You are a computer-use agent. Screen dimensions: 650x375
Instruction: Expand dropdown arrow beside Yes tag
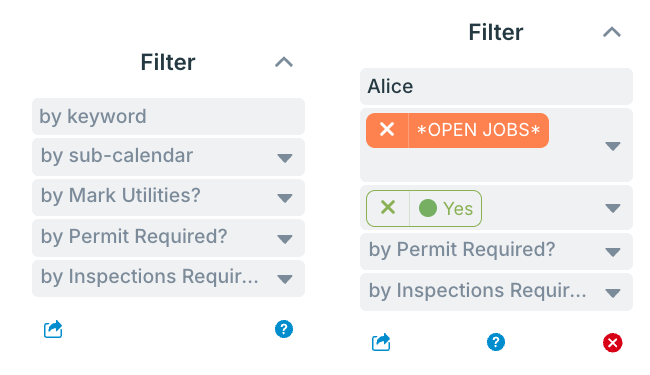coord(613,208)
